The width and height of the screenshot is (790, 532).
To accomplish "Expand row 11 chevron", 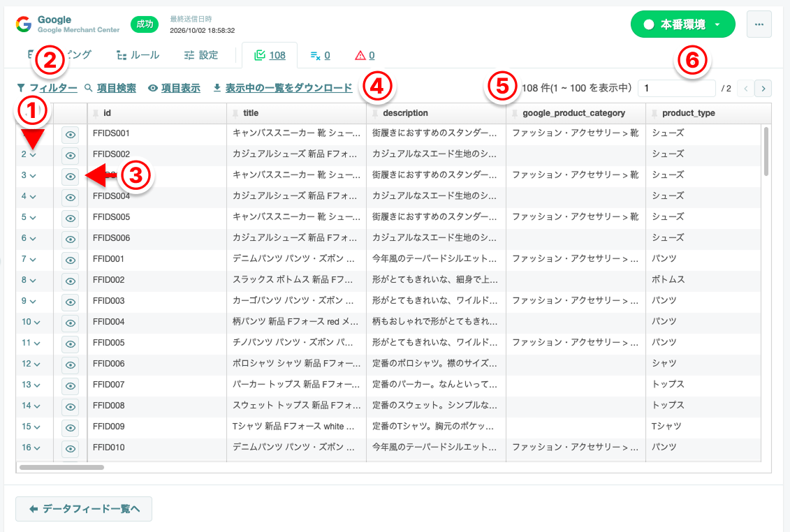I will 37,343.
